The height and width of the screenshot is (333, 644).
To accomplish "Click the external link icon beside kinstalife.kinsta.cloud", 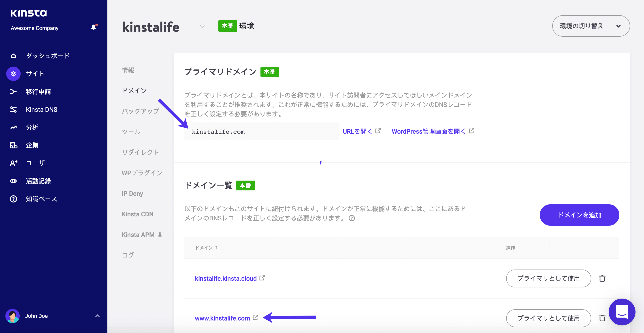I will [x=262, y=278].
